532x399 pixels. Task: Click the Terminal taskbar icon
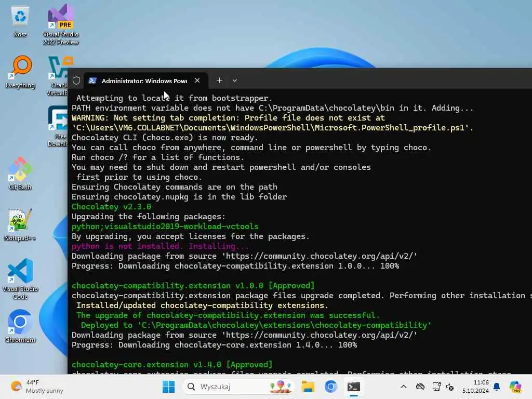coord(353,387)
